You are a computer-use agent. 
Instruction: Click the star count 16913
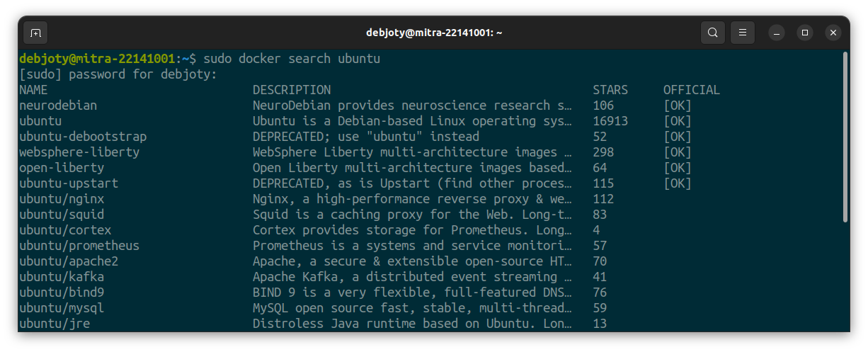610,121
